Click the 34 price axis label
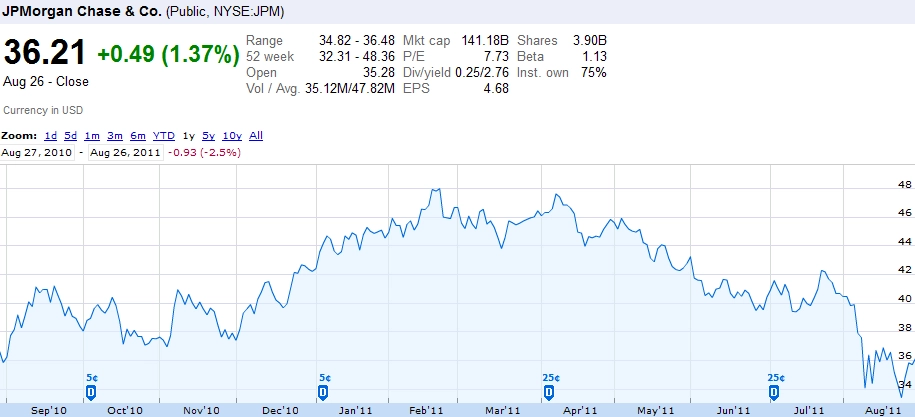Image resolution: width=915 pixels, height=417 pixels. coord(904,384)
